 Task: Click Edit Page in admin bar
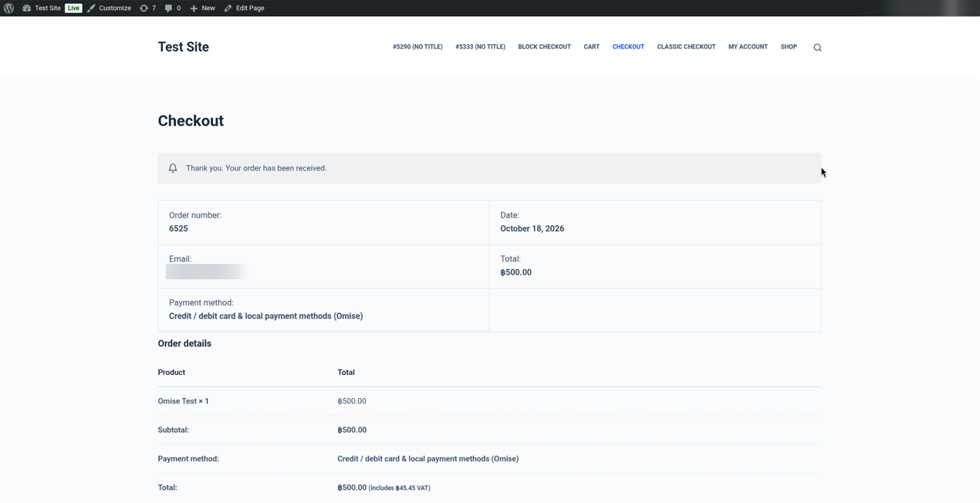click(x=244, y=8)
